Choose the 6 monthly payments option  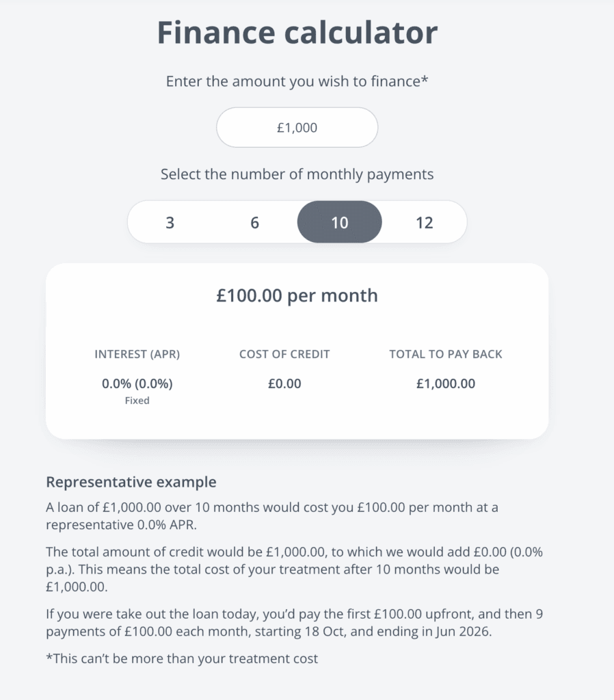[254, 222]
